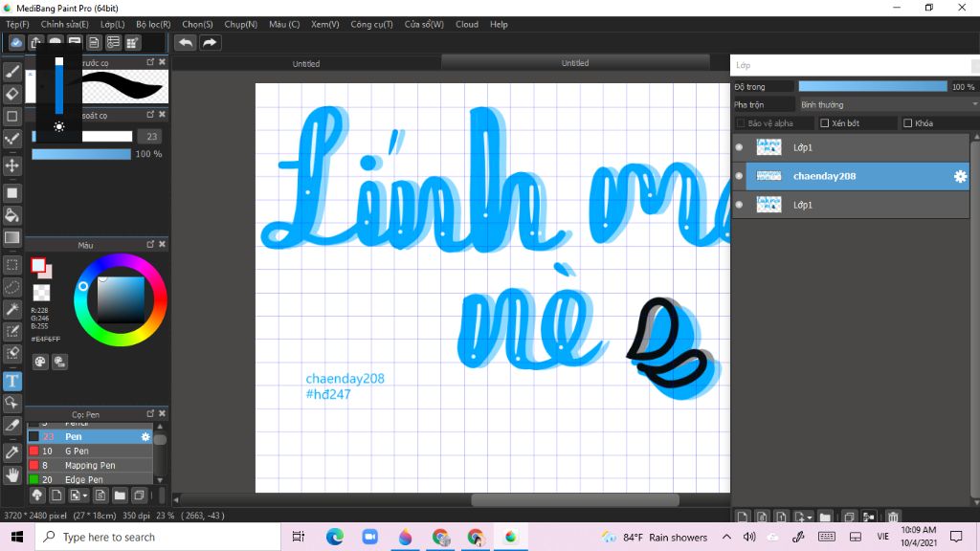Open the Công cụ(T) menu
Screen dimensions: 980x551
[x=371, y=24]
